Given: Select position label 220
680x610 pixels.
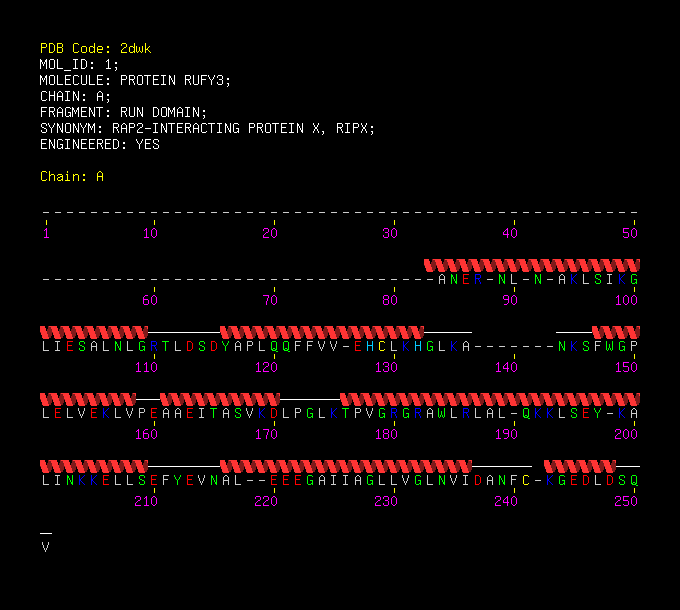Looking at the screenshot, I should click(x=266, y=501).
